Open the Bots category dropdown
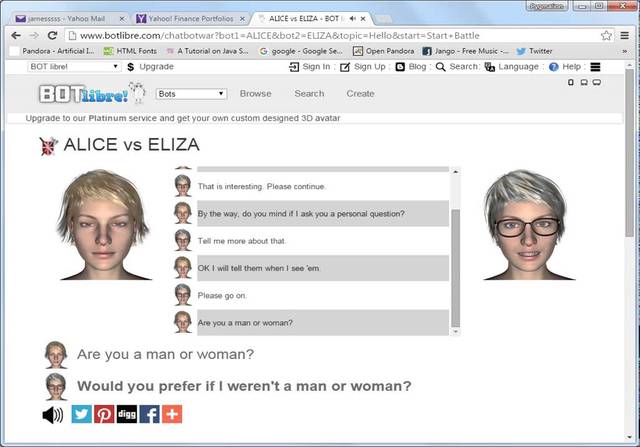Screen dimensions: 640x447 [x=191, y=94]
